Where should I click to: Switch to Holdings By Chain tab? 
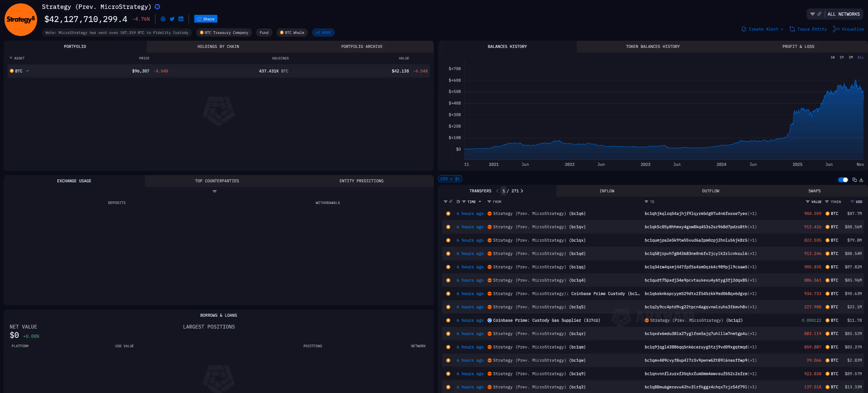pyautogui.click(x=218, y=47)
